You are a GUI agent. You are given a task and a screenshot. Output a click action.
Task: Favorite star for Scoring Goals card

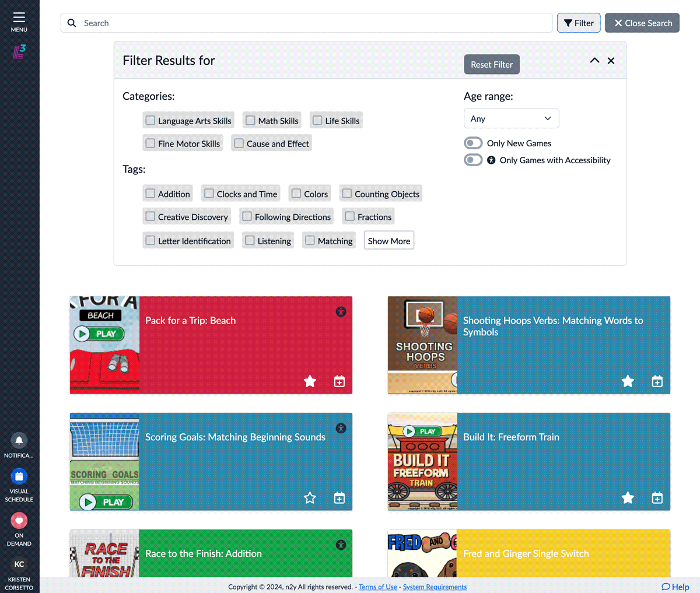point(310,498)
